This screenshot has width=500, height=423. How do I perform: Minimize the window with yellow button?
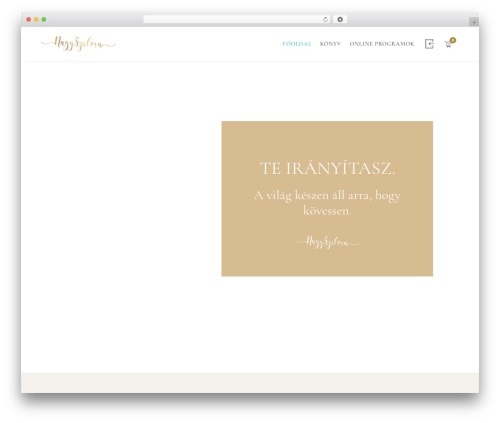(x=36, y=19)
